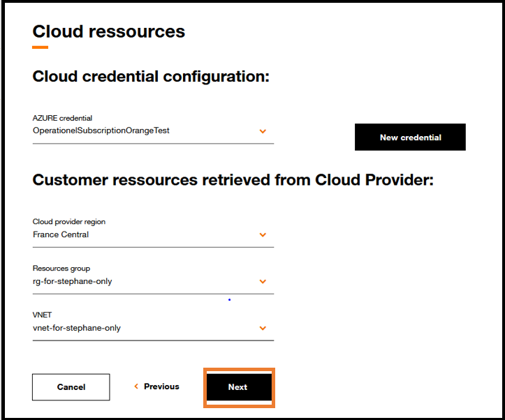This screenshot has width=505, height=420.
Task: Click the New credential button
Action: (x=410, y=137)
